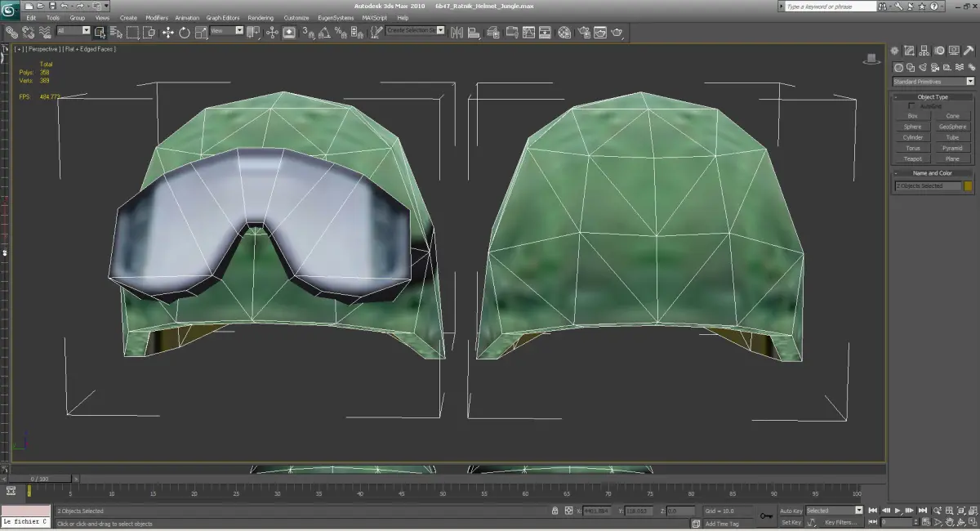Viewport: 980px width, 531px height.
Task: Open the Modifiers menu
Action: coord(157,17)
